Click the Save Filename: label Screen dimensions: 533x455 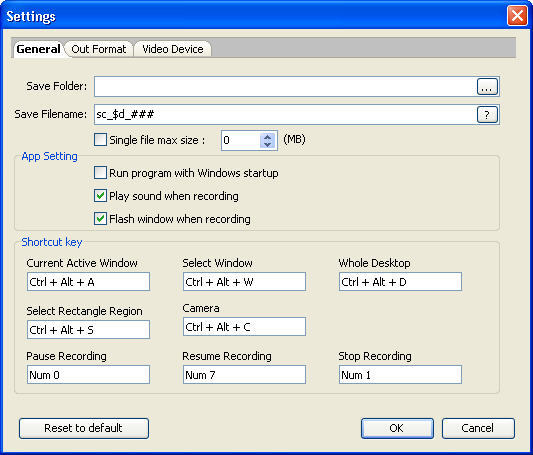(x=51, y=114)
